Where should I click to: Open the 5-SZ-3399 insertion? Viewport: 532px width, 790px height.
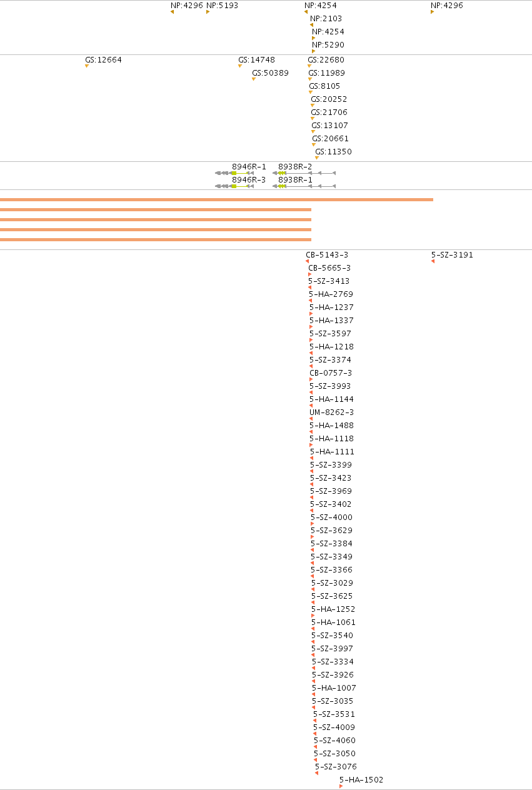pyautogui.click(x=331, y=465)
